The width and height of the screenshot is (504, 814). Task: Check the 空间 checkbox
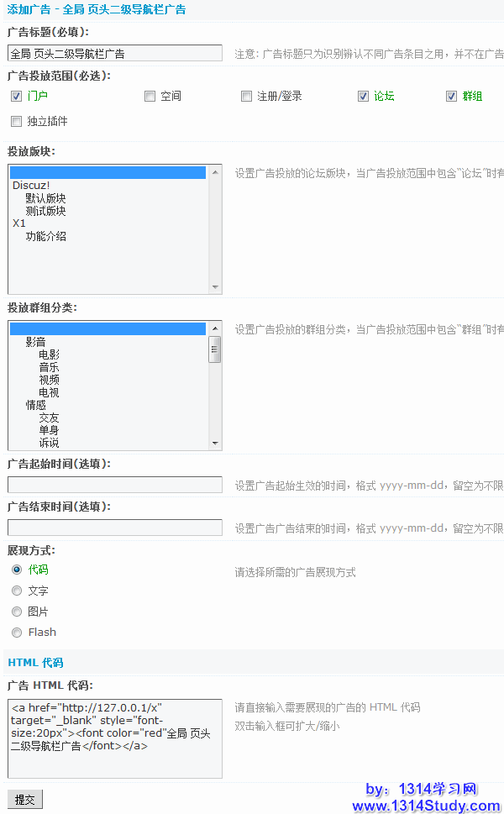[150, 96]
